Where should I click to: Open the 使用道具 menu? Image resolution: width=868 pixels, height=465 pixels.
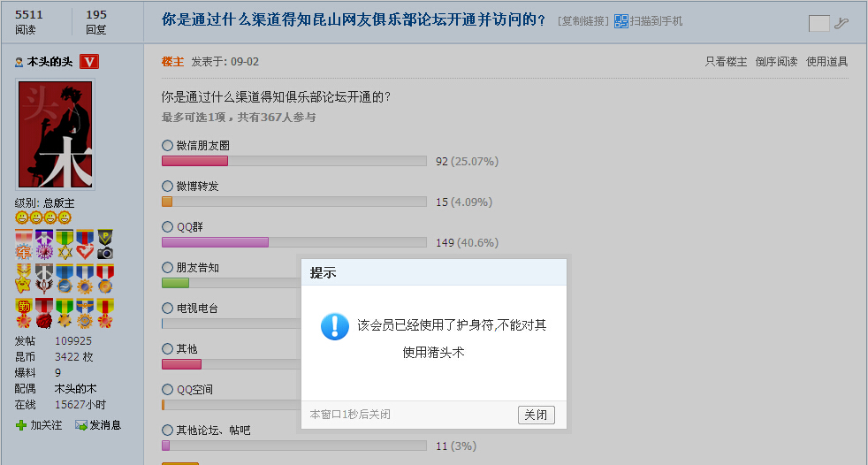(x=826, y=62)
